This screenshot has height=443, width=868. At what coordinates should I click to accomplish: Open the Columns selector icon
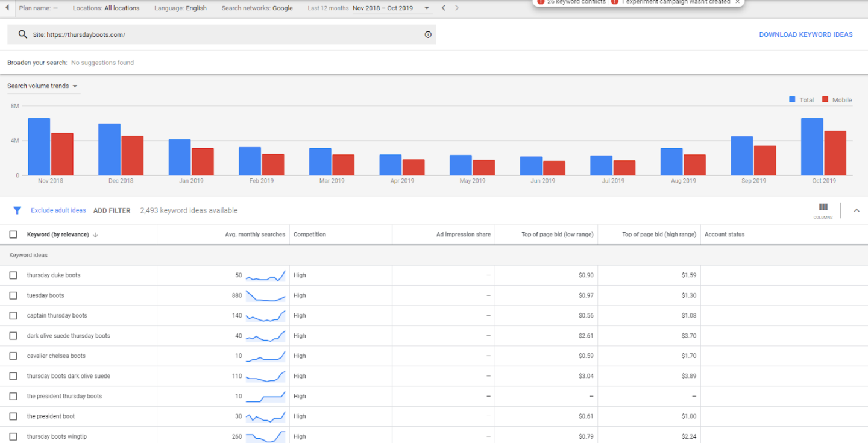[823, 209]
